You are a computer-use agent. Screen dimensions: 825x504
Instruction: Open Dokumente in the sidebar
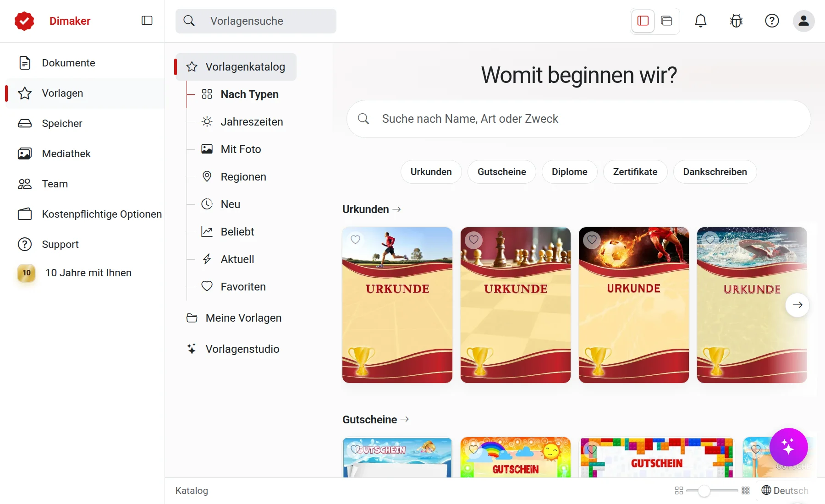tap(84, 63)
